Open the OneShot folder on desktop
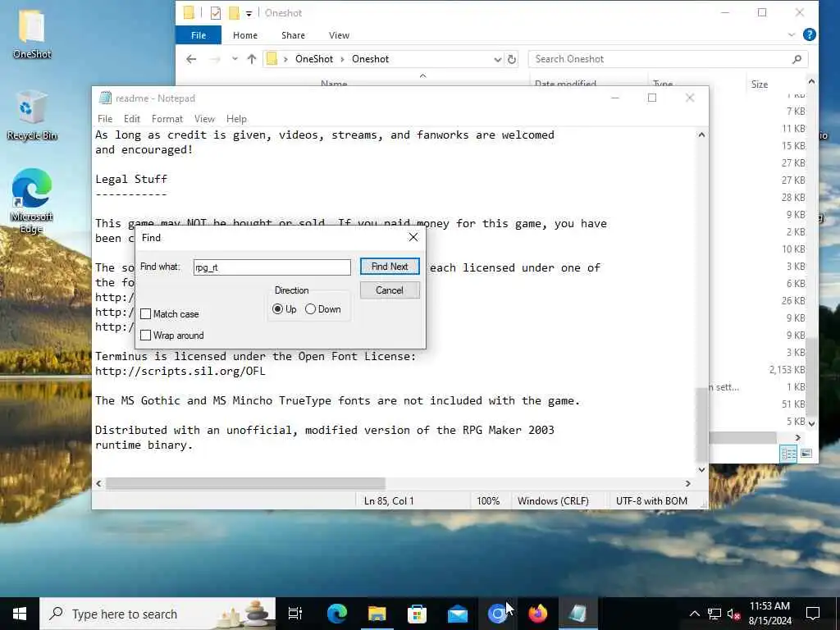 point(32,33)
